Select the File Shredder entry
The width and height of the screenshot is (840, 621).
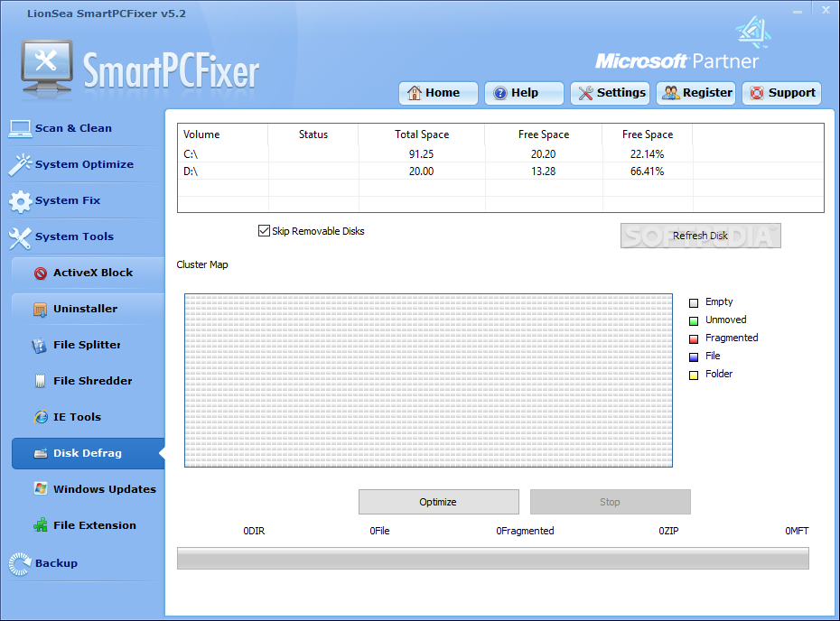[89, 381]
